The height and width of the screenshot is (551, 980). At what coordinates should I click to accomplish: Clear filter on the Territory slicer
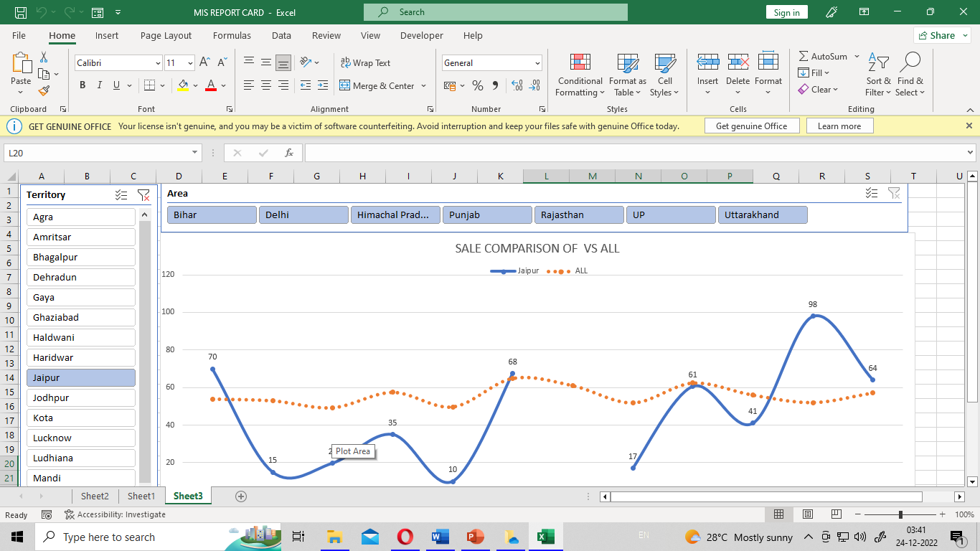(143, 194)
